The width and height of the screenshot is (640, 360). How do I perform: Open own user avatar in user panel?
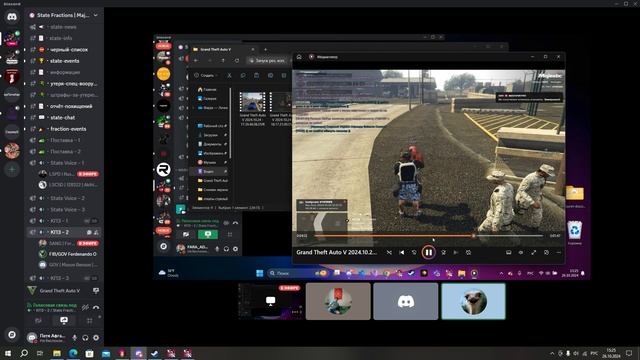(x=32, y=338)
